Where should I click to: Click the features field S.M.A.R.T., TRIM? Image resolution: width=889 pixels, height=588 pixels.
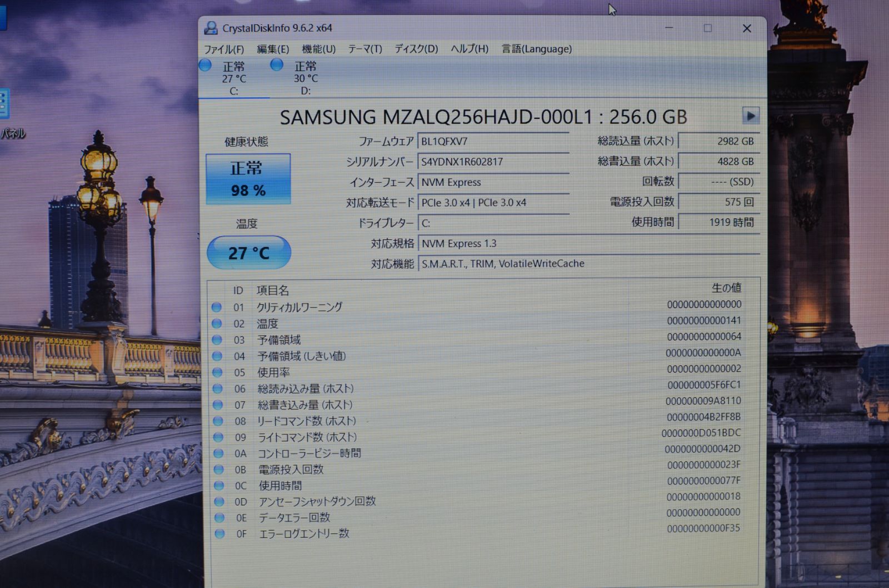pos(589,264)
